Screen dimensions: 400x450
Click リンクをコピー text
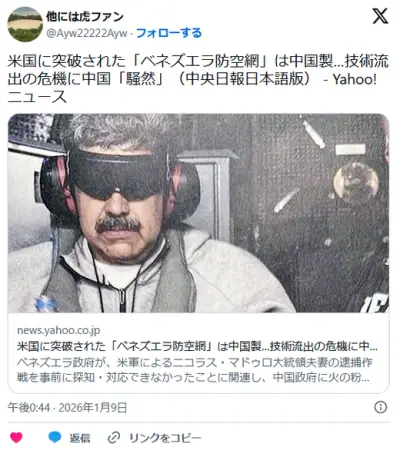(165, 438)
